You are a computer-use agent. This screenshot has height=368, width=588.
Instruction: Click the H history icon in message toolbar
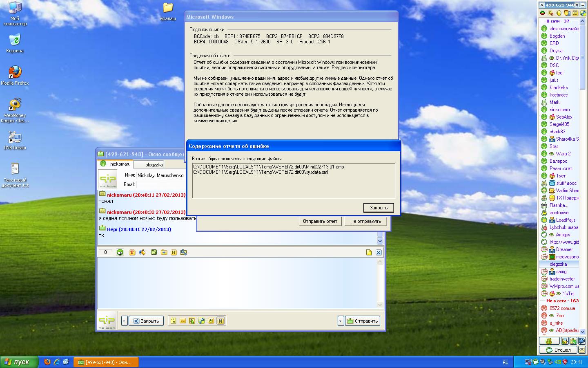click(174, 252)
